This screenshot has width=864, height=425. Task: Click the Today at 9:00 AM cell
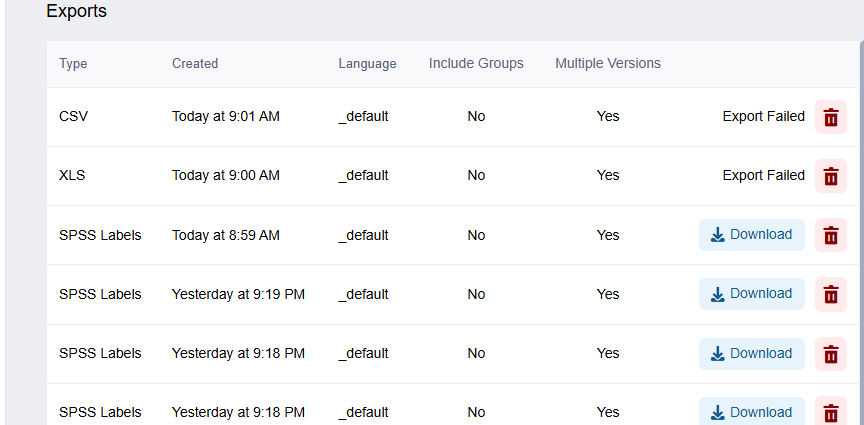[x=225, y=175]
